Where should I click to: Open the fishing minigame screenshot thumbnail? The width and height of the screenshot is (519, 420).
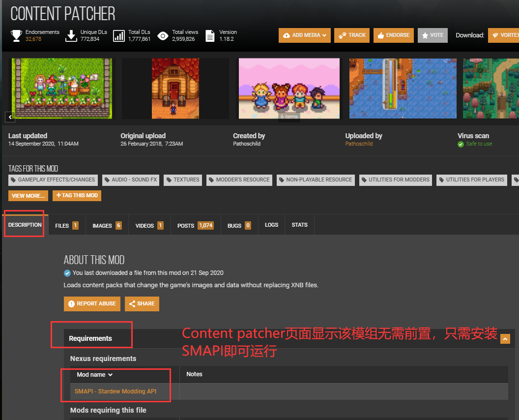[x=403, y=89]
